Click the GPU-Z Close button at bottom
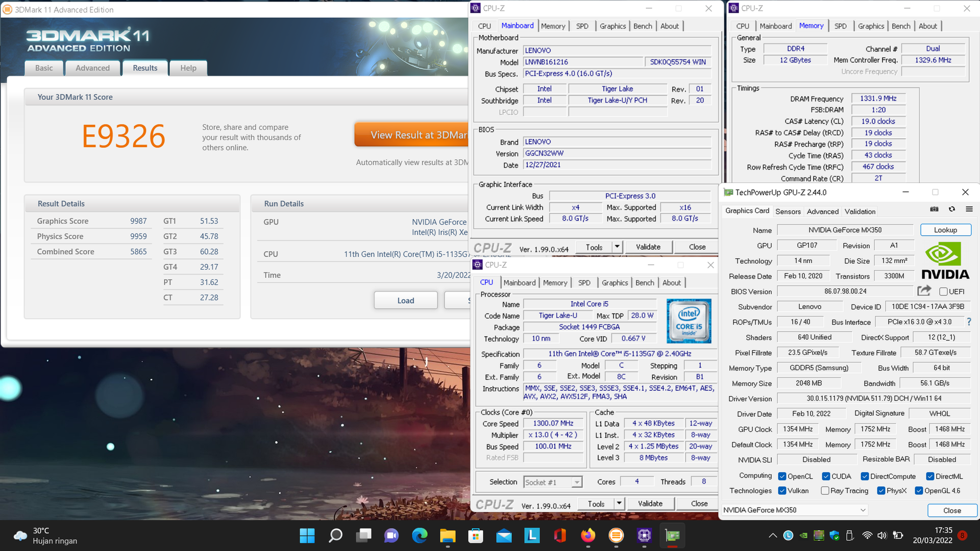This screenshot has height=551, width=980. [952, 510]
